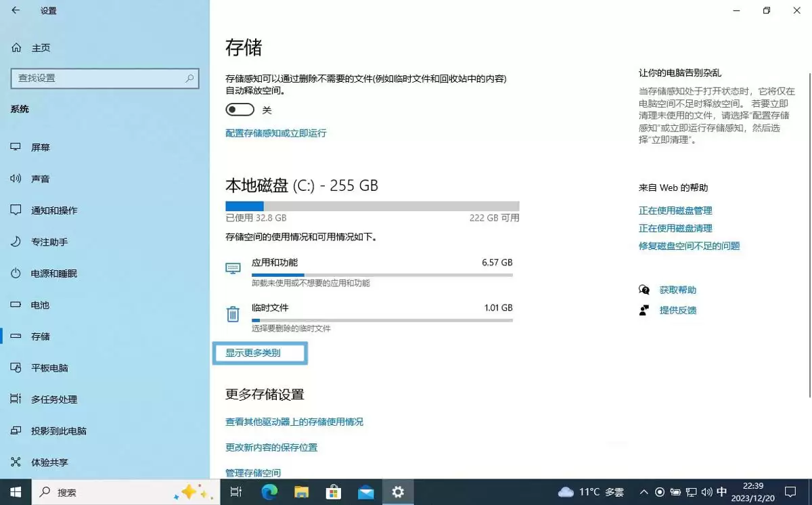Click the search magnifier in 查找设置 box
The width and height of the screenshot is (812, 505).
pos(190,78)
